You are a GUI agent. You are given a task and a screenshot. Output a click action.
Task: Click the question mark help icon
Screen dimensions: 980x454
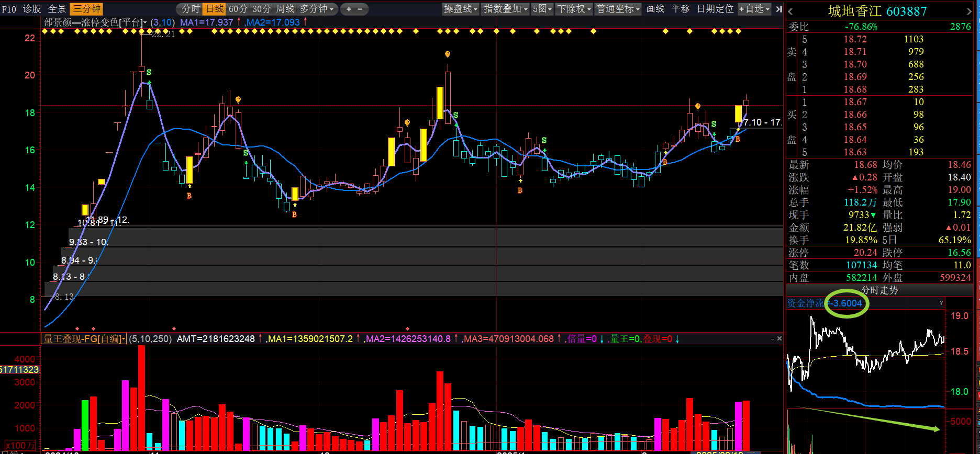941,303
